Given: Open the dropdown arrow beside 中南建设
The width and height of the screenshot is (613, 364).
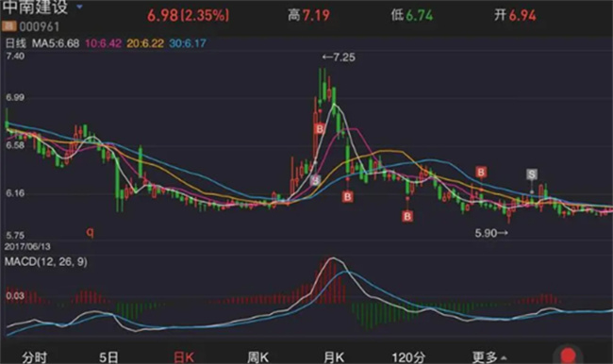Looking at the screenshot, I should click(x=79, y=7).
